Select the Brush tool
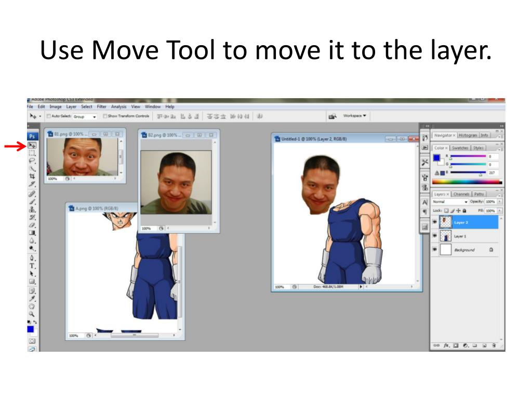This screenshot has height=399, width=532. (32, 202)
